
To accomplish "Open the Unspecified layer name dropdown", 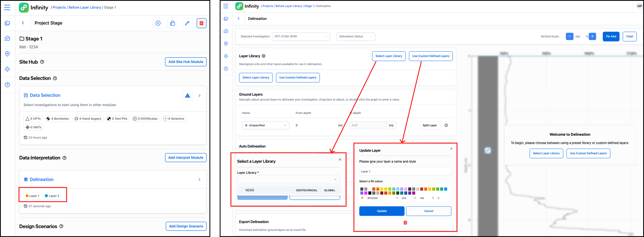I will pos(266,125).
